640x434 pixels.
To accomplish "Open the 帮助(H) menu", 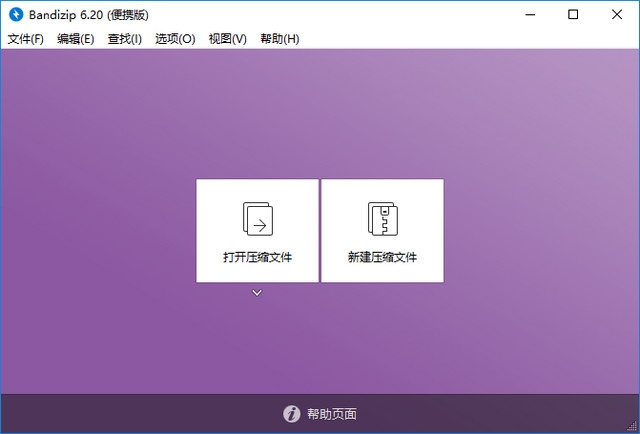I will pyautogui.click(x=280, y=39).
